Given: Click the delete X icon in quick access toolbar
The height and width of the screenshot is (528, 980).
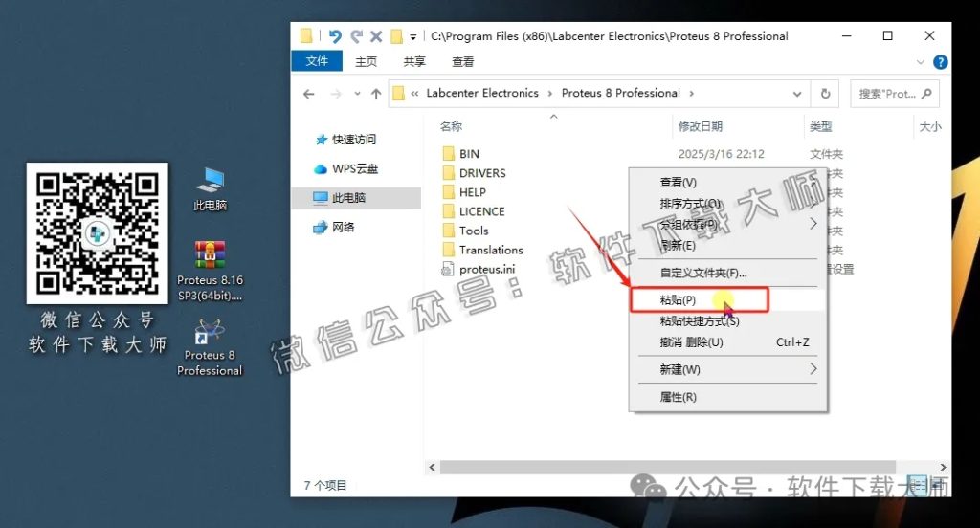Looking at the screenshot, I should pos(375,36).
